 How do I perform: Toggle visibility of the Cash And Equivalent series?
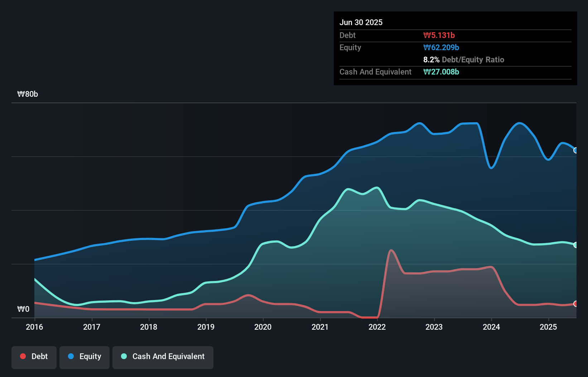coord(163,356)
